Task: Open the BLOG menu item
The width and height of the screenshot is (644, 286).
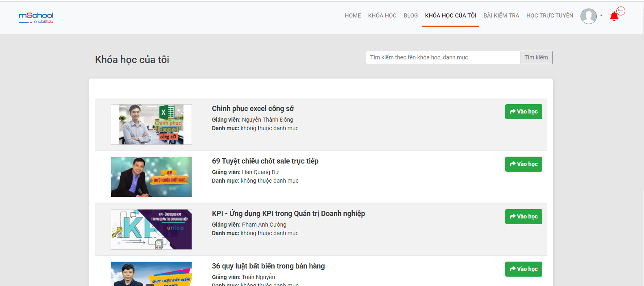Action: (x=410, y=15)
